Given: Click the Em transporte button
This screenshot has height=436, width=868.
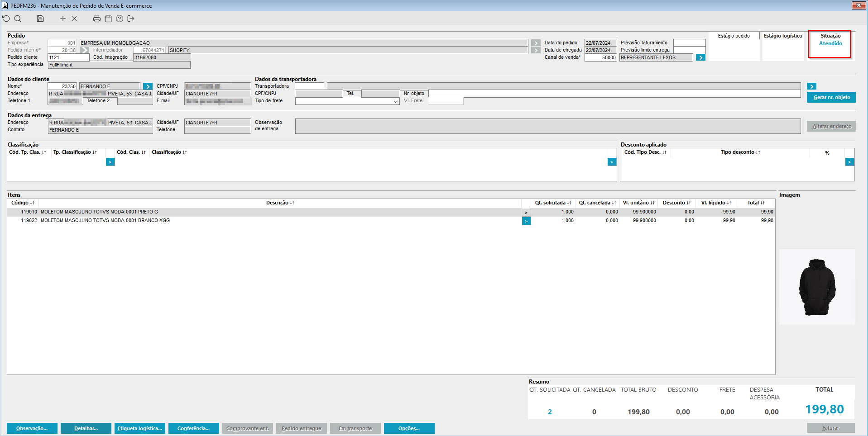Looking at the screenshot, I should point(355,428).
